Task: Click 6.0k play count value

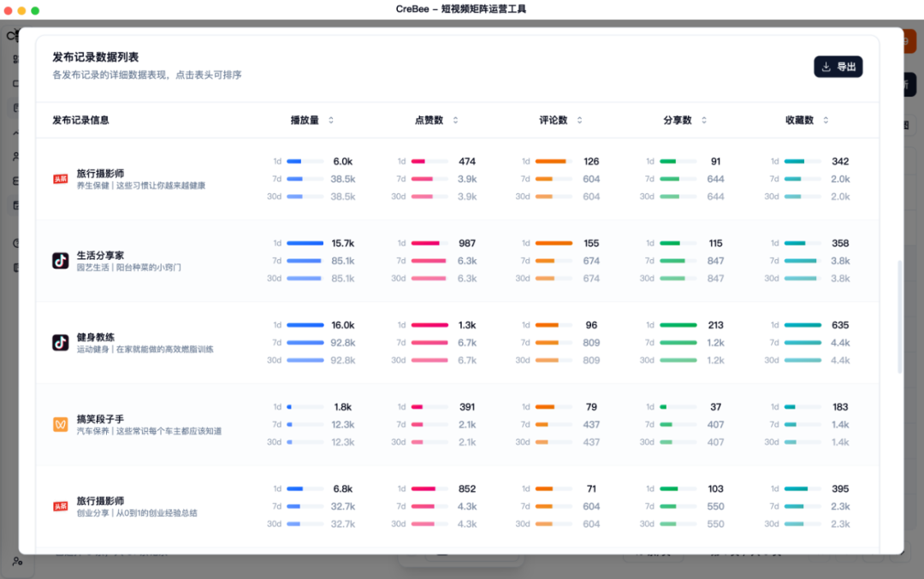Action: [343, 162]
